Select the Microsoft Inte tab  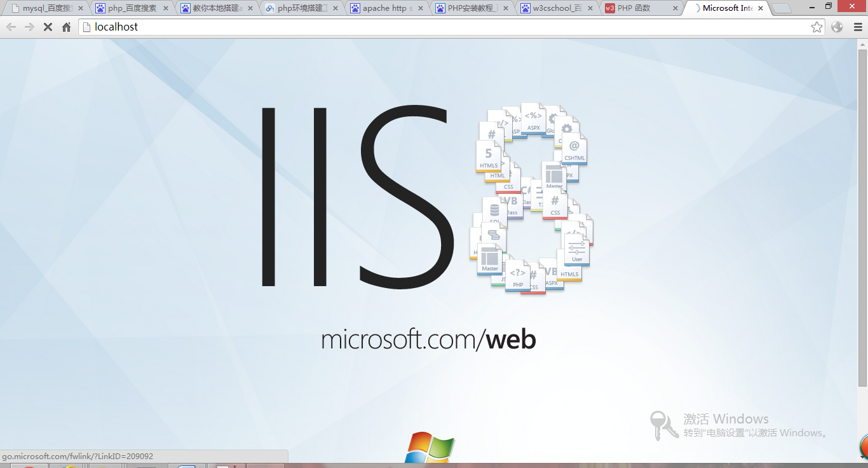coord(727,8)
